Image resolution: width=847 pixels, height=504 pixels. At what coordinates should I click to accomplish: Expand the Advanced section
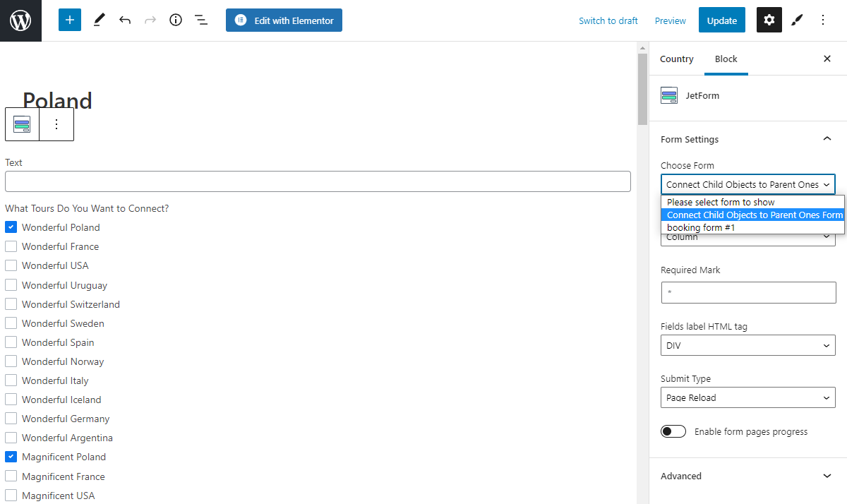[747, 476]
